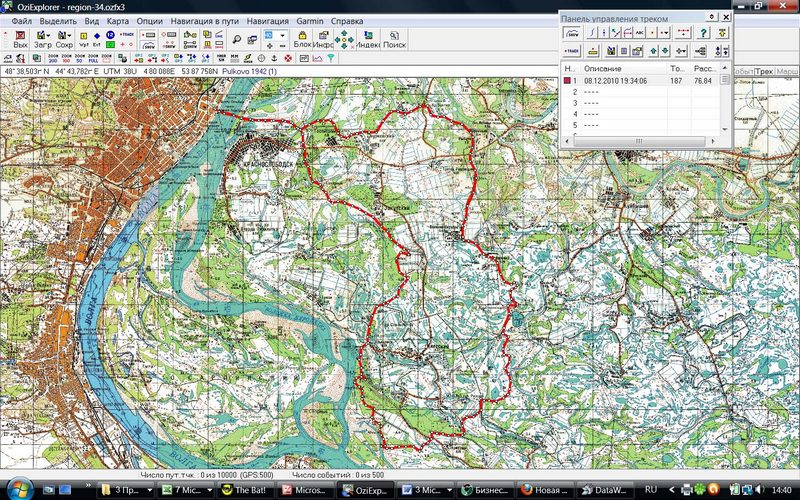Open Windows Start orb
The height and width of the screenshot is (500, 800).
[x=20, y=489]
